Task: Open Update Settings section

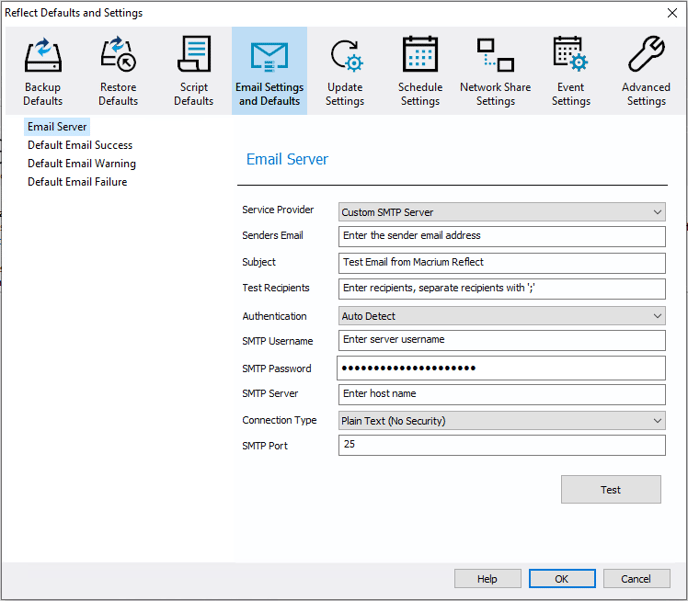Action: 345,71
